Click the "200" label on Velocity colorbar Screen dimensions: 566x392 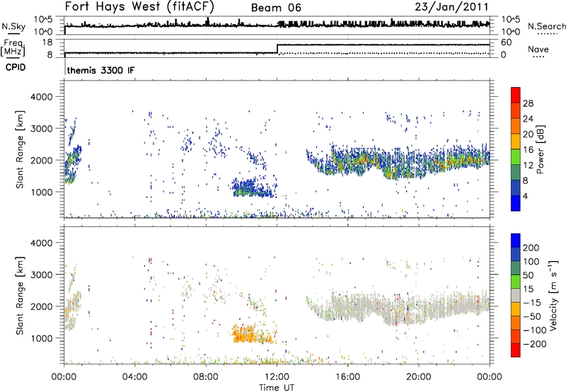click(531, 248)
